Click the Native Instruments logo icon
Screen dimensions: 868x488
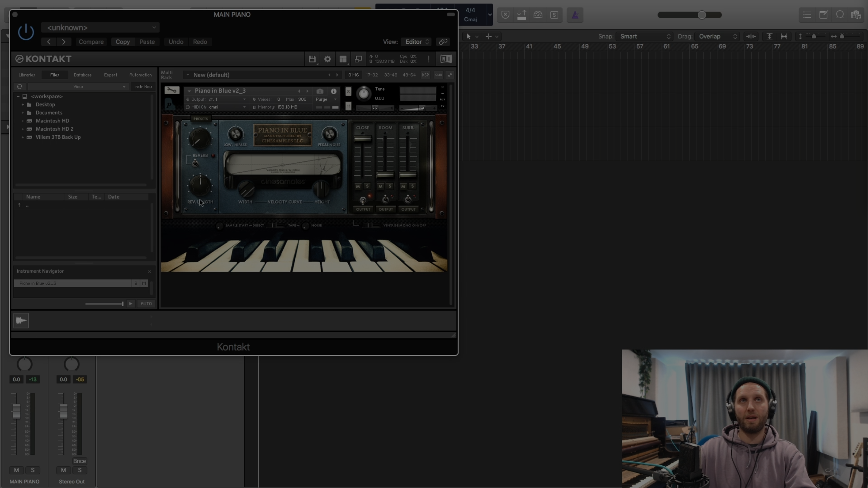coord(446,59)
